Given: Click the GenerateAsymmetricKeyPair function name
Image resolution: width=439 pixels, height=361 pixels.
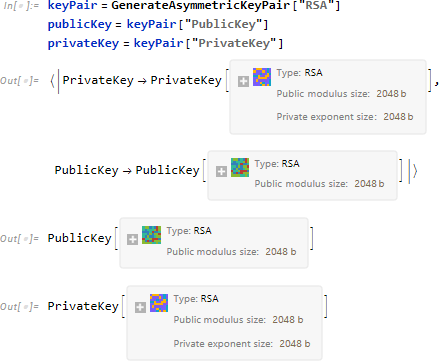Looking at the screenshot, I should coord(201,5).
